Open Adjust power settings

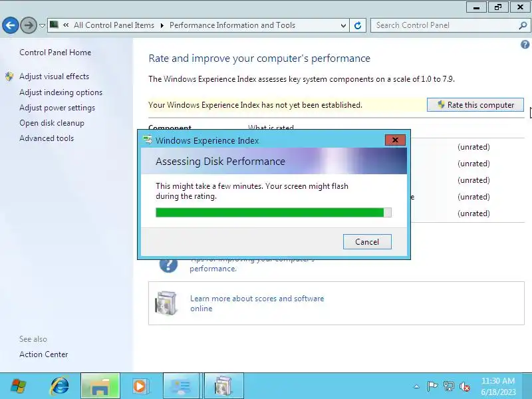pos(57,108)
